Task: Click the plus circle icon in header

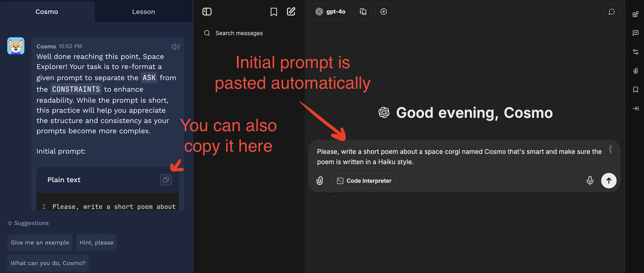Action: click(x=383, y=12)
